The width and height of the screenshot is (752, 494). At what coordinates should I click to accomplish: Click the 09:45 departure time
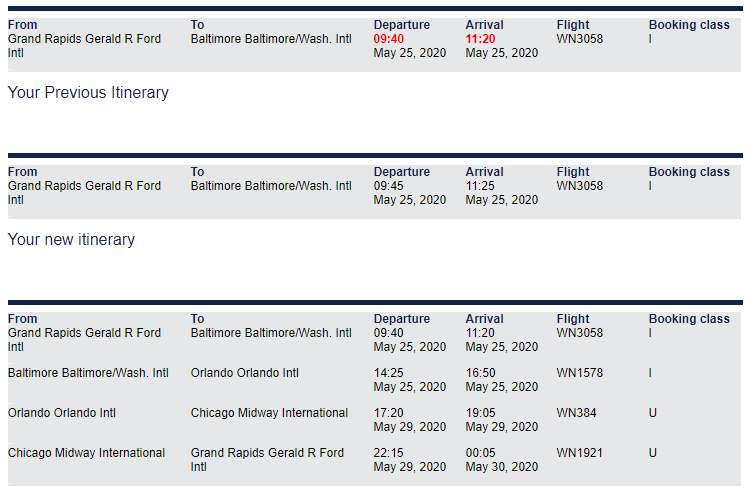click(388, 186)
